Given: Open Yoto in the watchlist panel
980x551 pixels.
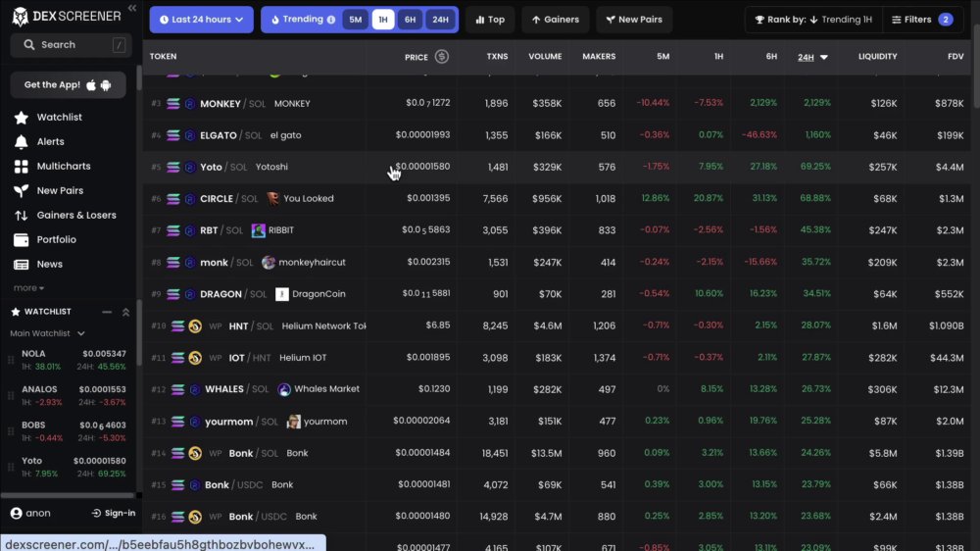Looking at the screenshot, I should tap(73, 467).
